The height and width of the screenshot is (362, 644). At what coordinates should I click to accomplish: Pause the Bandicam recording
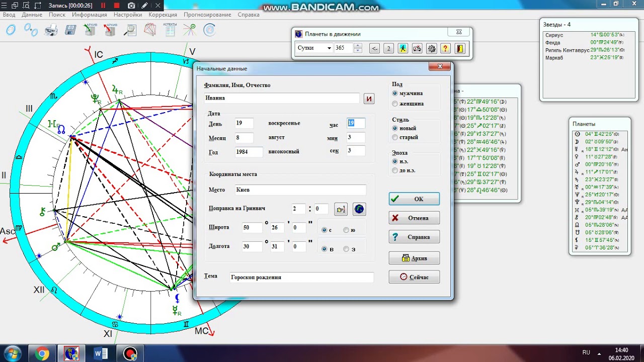[x=103, y=6]
